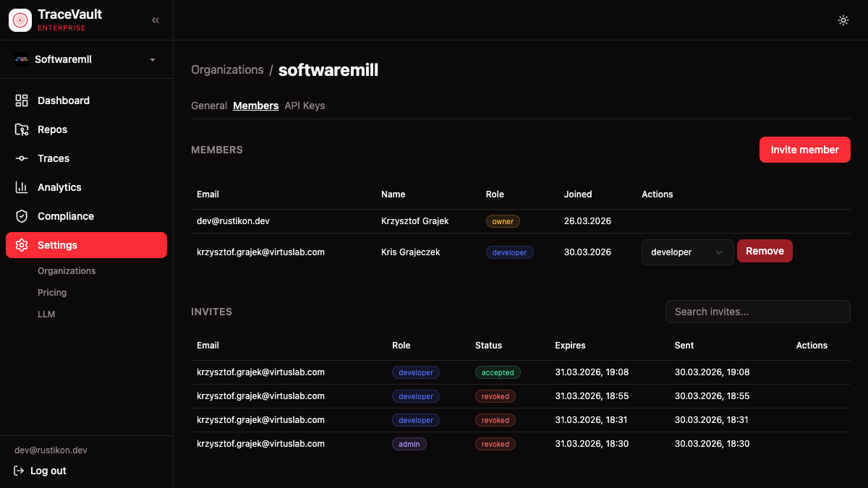Open the LLM settings subpage
This screenshot has height=488, width=868.
tap(46, 314)
